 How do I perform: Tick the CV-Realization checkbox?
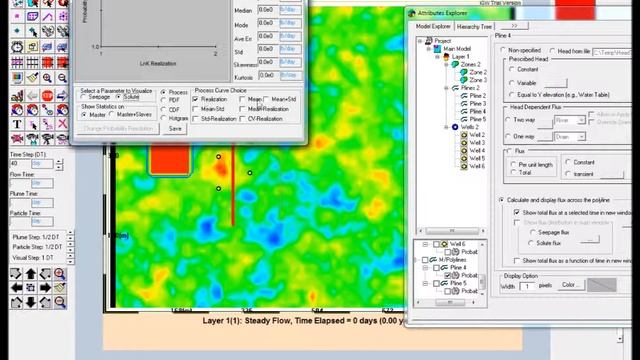point(242,119)
